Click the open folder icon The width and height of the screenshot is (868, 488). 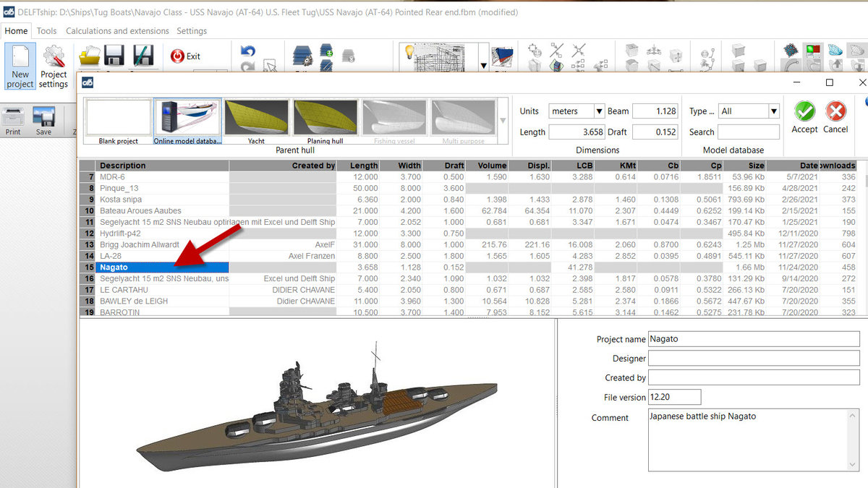coord(90,56)
